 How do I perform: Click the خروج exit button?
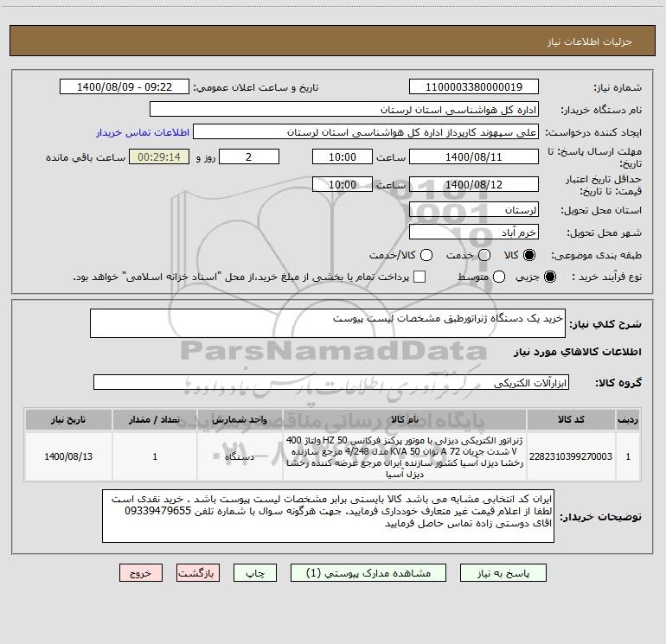[141, 573]
